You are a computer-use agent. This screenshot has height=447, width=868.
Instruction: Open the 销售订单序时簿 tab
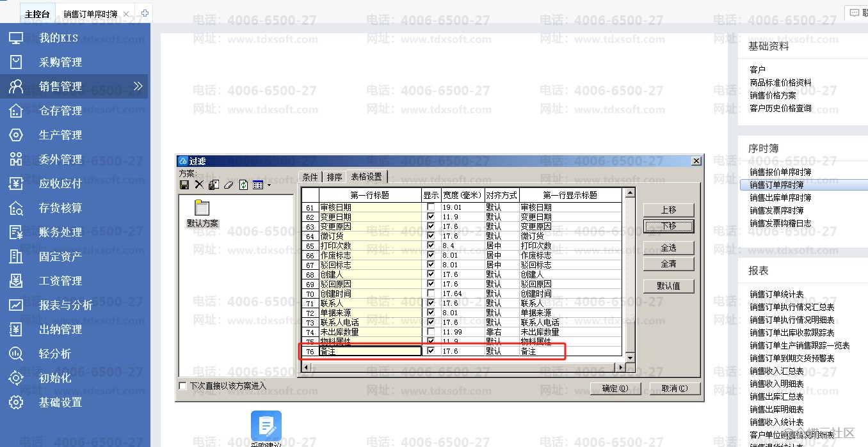point(90,13)
